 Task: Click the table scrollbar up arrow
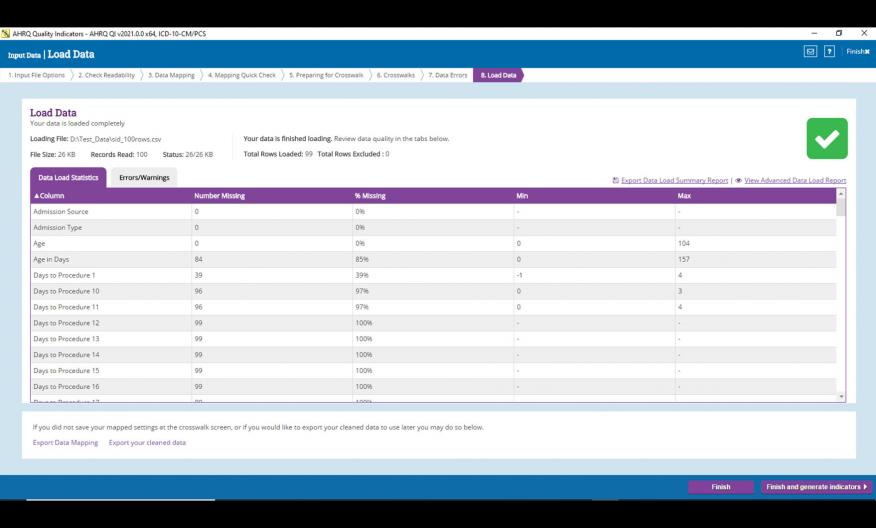(x=841, y=193)
